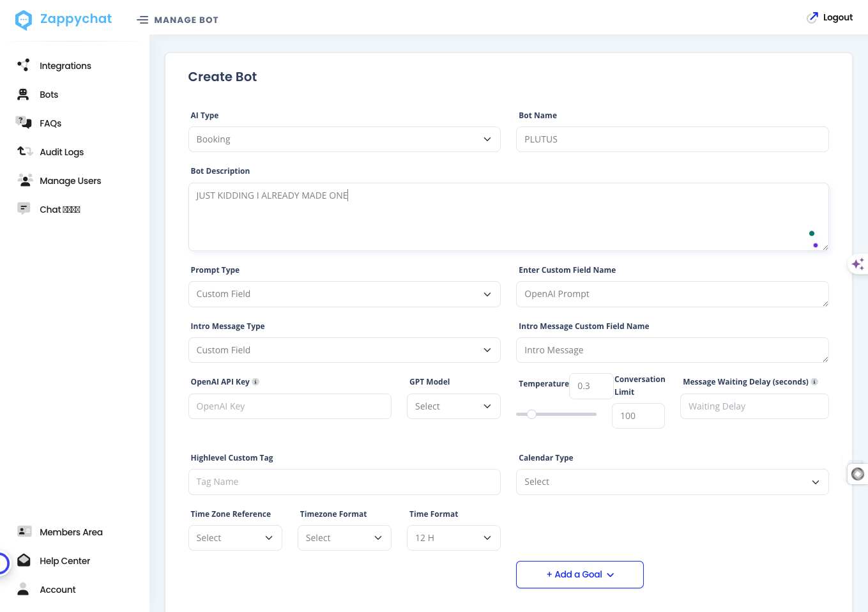The image size is (868, 612).
Task: Click the Help Center link
Action: (65, 561)
